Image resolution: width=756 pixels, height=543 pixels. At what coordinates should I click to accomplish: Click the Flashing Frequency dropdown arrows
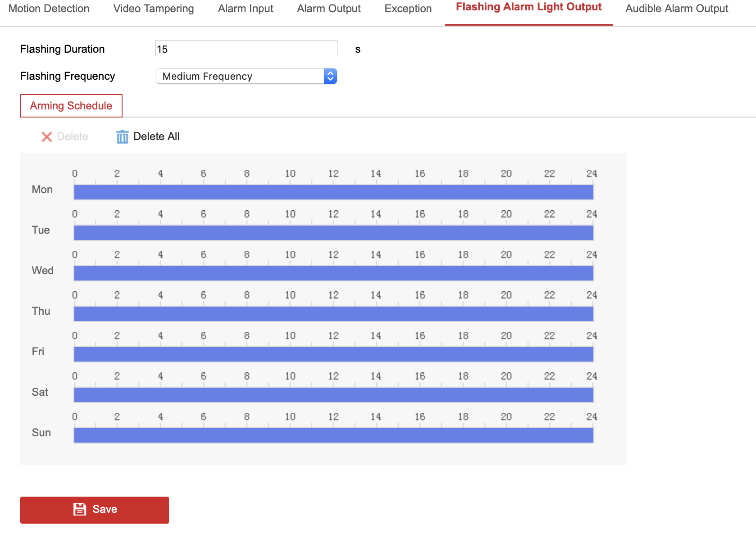[x=330, y=77]
